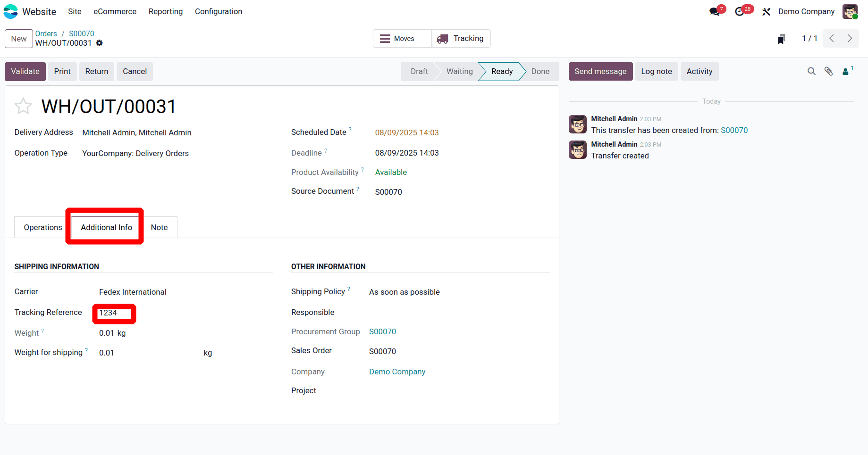
Task: Star the WH/OUT/00031 record as favorite
Action: 23,106
